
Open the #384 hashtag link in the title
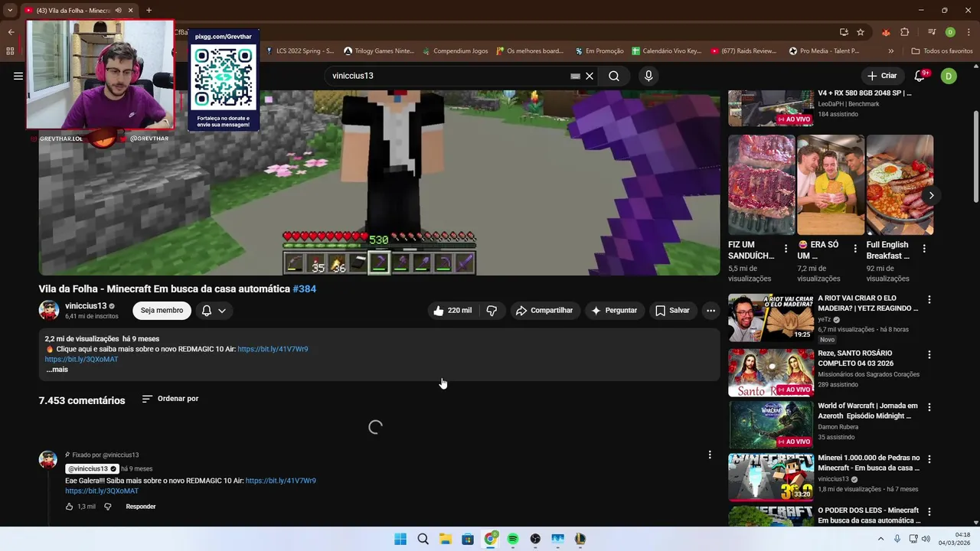[x=304, y=289]
